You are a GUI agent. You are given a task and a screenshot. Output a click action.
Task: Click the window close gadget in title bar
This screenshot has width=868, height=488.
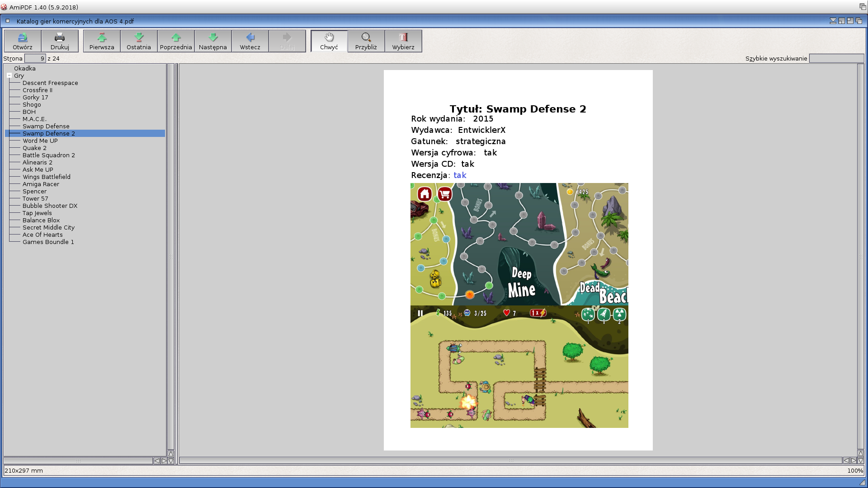(x=8, y=21)
